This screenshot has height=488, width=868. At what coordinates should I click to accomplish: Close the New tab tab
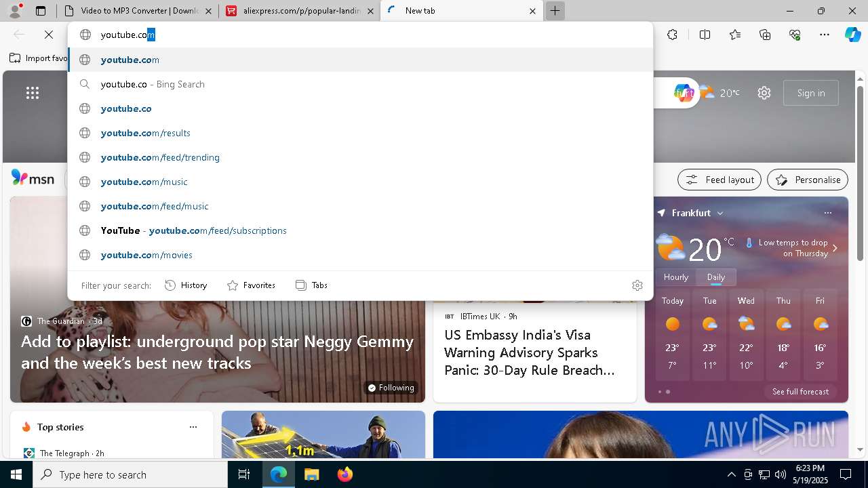tap(532, 11)
